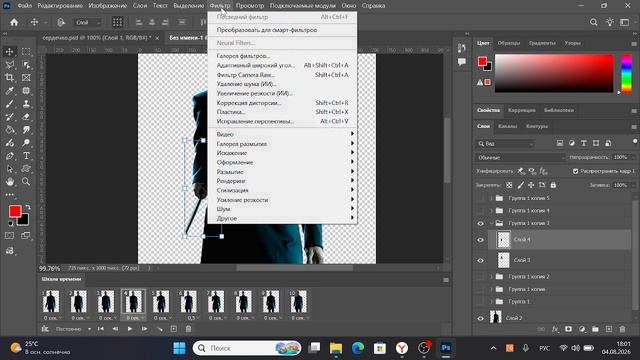640x360 pixels.
Task: Select the Clone Stamp tool
Action: 26,104
